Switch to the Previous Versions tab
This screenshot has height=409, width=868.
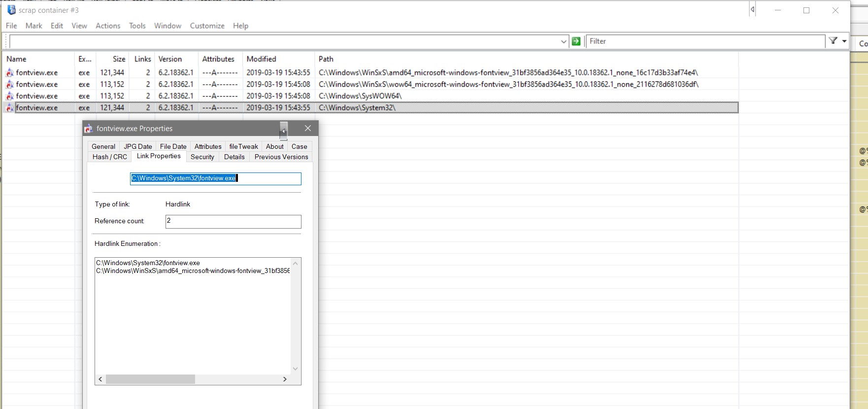(x=281, y=157)
